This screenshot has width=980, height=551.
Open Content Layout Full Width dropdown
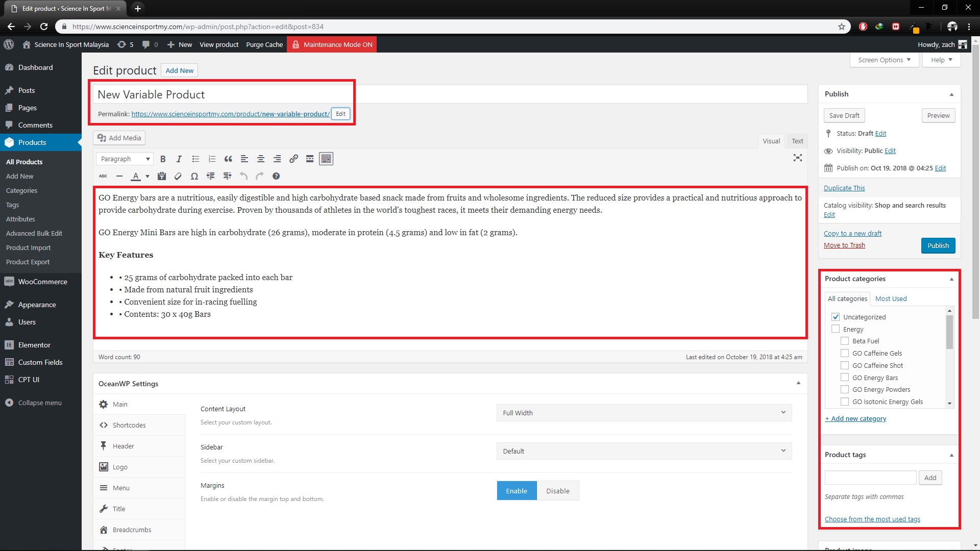pos(644,413)
